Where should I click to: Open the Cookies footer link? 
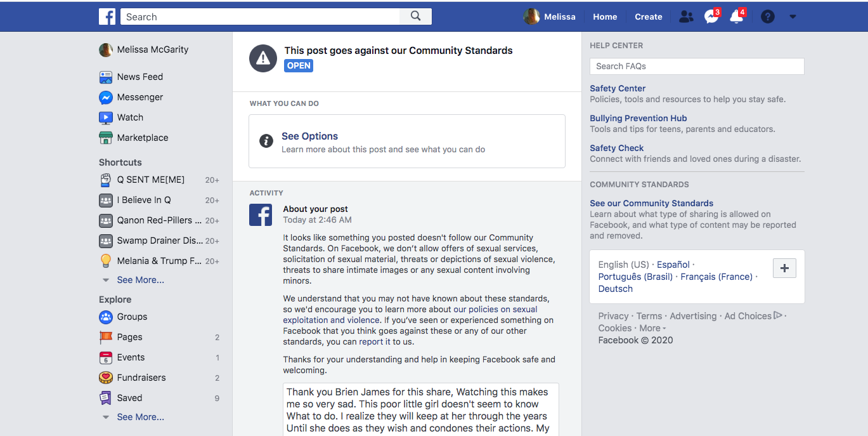pos(615,328)
